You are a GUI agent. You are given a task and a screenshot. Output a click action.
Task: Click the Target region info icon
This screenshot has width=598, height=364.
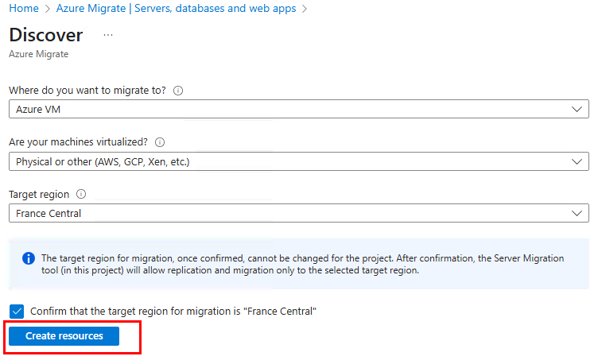coord(81,194)
